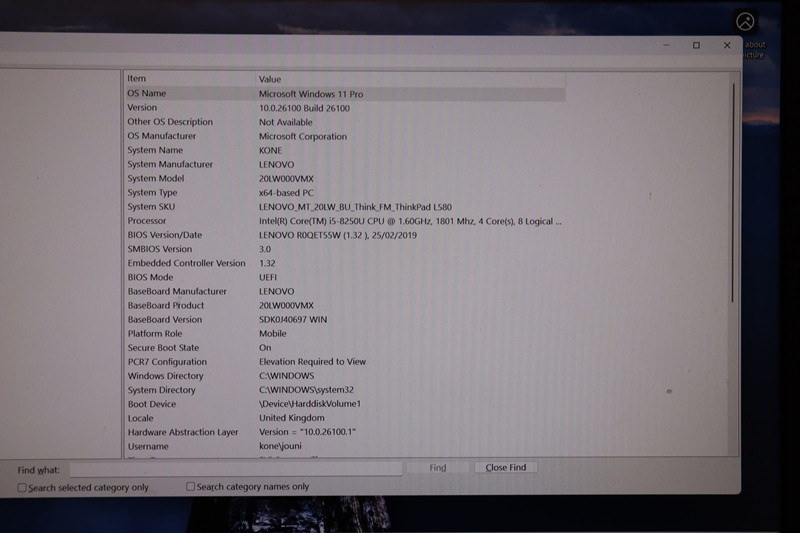
Task: Click the vertical scrollbar of the details list
Action: (x=733, y=194)
